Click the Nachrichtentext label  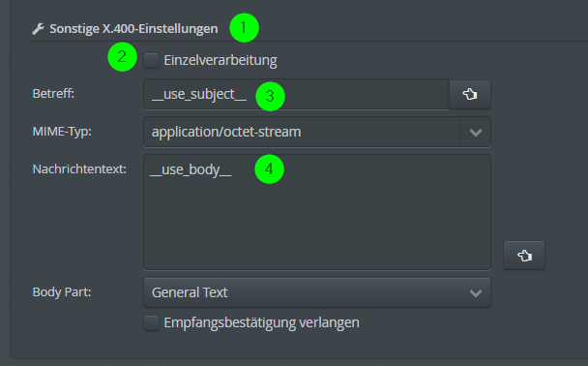point(79,169)
